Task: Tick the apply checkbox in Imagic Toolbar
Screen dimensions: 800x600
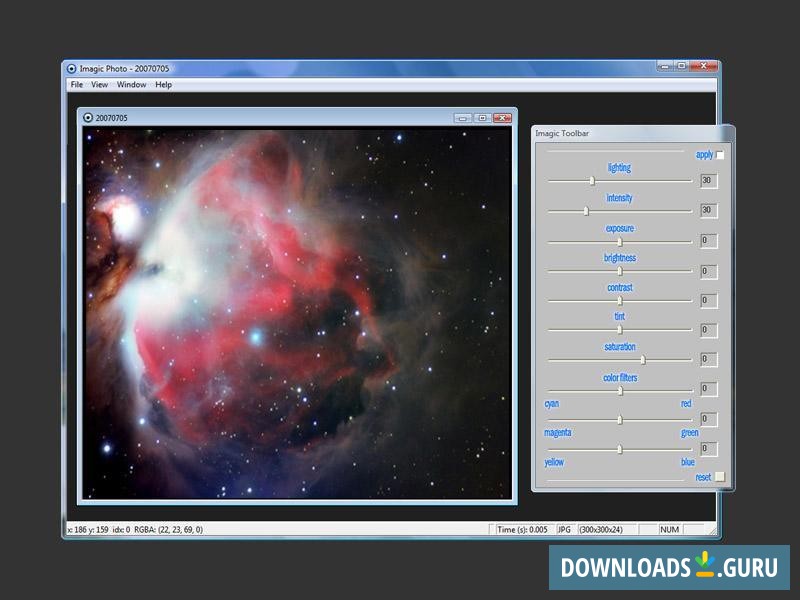Action: (x=720, y=155)
